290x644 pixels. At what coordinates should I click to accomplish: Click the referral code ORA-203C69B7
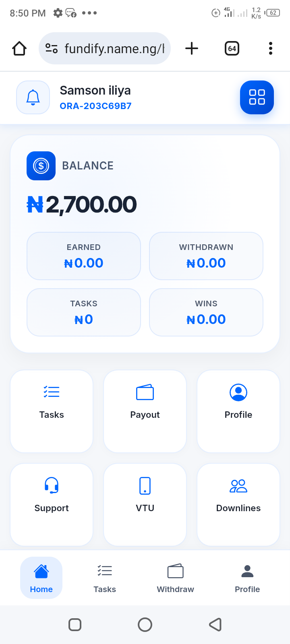(x=95, y=106)
